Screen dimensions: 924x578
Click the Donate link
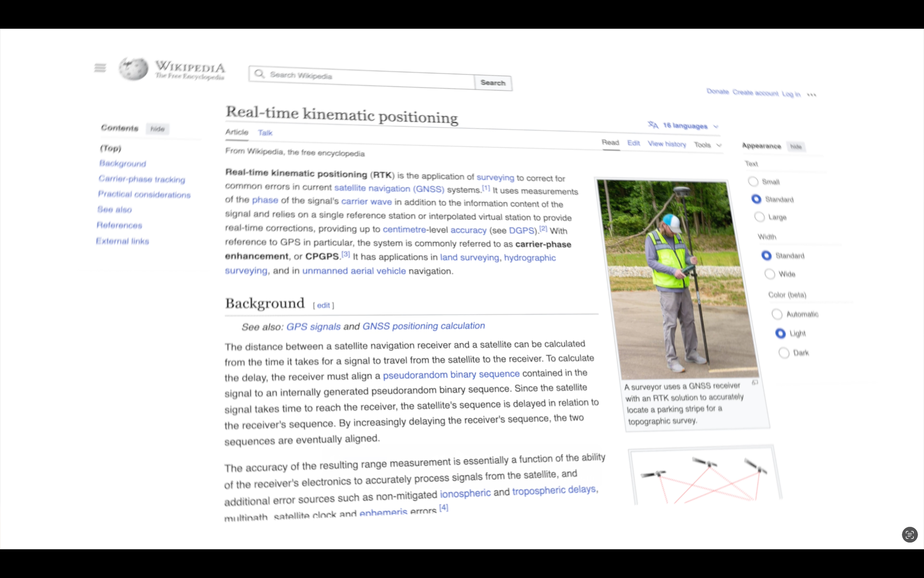point(717,92)
